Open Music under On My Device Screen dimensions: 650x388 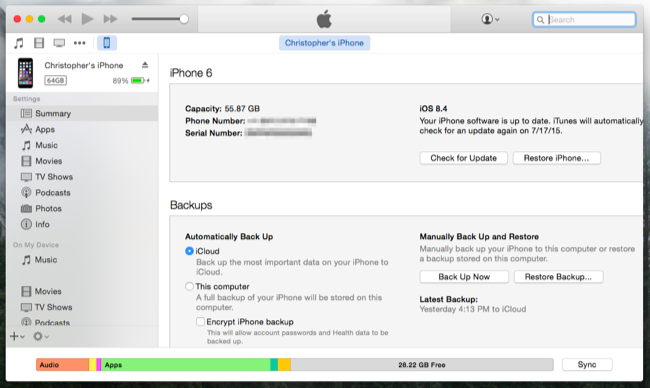click(x=82, y=260)
